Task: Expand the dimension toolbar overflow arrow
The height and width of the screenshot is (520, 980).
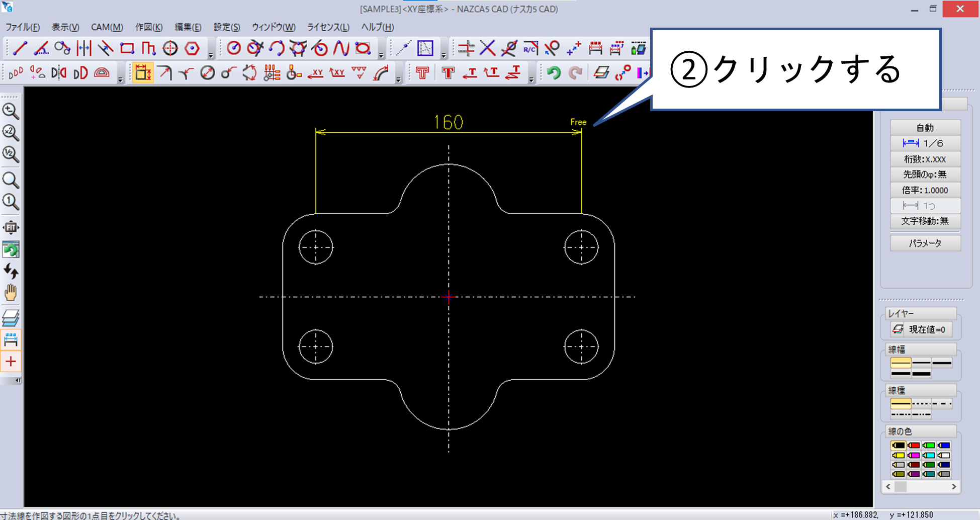Action: (398, 79)
